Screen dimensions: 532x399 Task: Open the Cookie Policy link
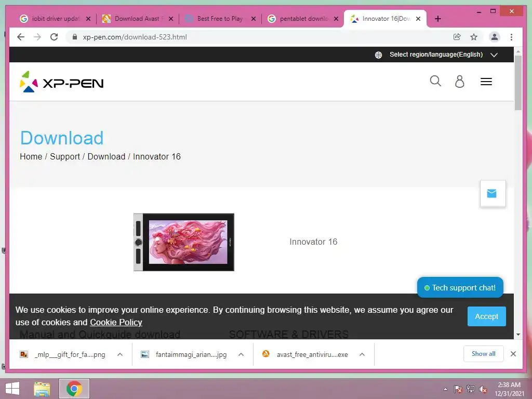[116, 322]
